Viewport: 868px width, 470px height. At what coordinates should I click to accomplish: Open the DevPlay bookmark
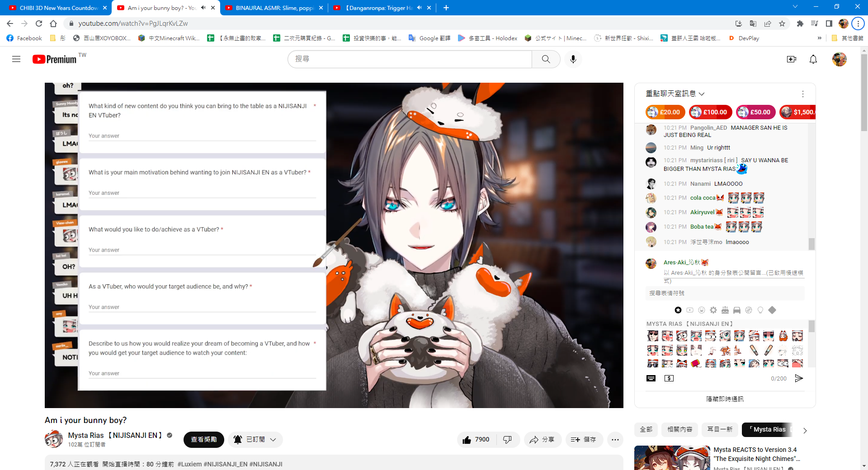point(744,38)
